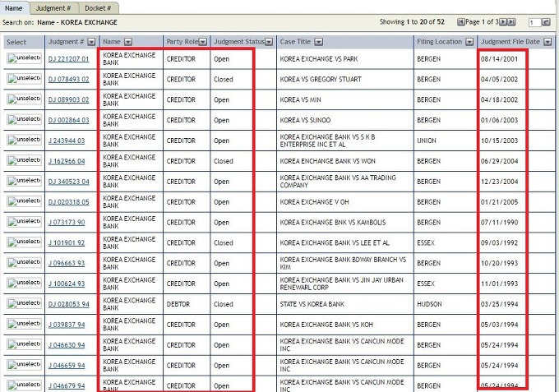Open judgment link DJ 078493 02
Viewport: 559px width, 392px height.
(68, 79)
